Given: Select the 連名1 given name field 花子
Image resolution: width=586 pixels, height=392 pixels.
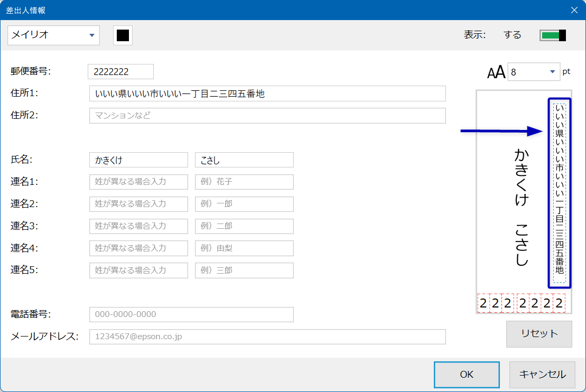Looking at the screenshot, I should [244, 182].
